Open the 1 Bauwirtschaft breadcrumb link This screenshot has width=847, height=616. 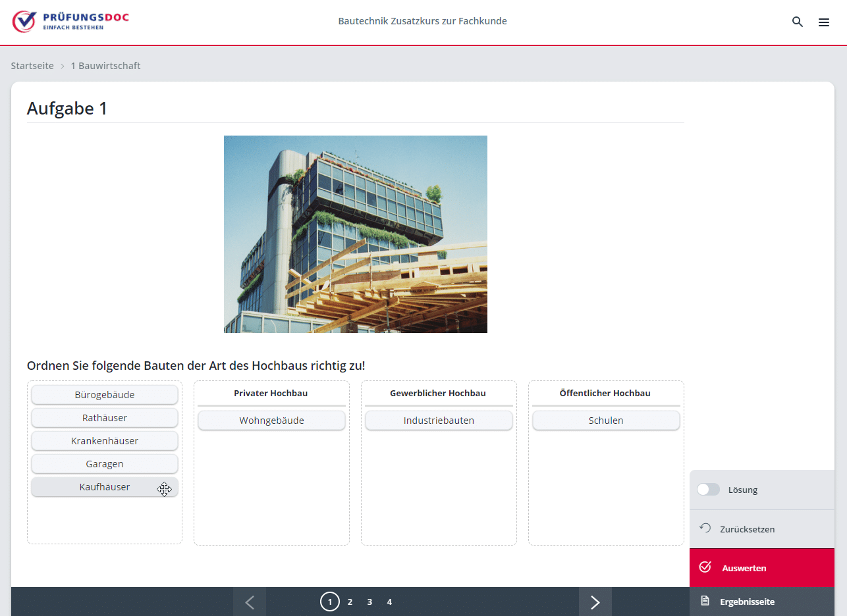tap(105, 65)
